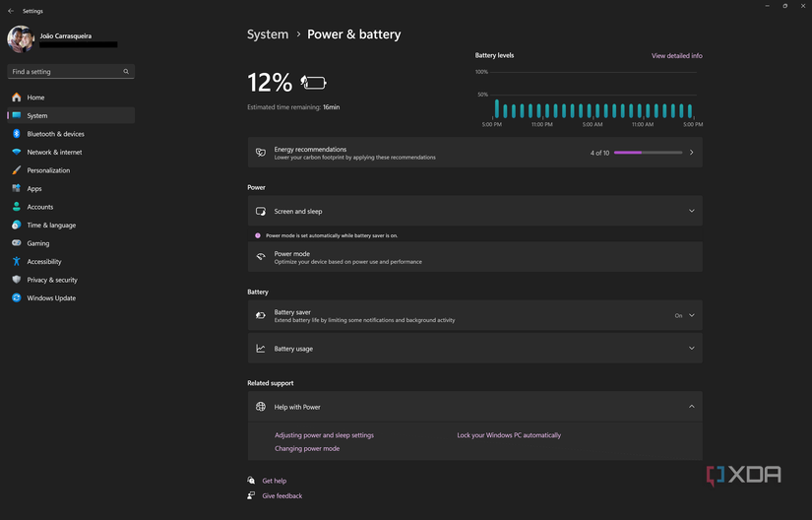Click the Personalization paintbrush icon

17,169
